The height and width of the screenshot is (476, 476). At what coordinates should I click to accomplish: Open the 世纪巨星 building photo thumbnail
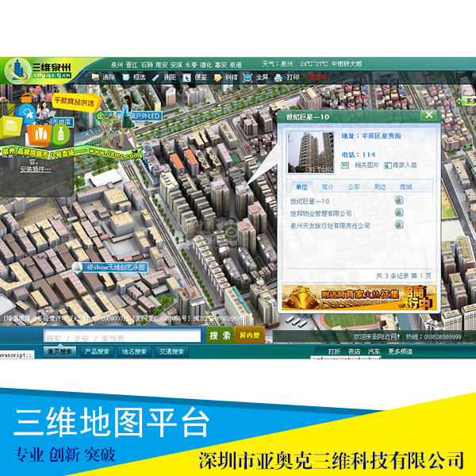click(x=310, y=152)
